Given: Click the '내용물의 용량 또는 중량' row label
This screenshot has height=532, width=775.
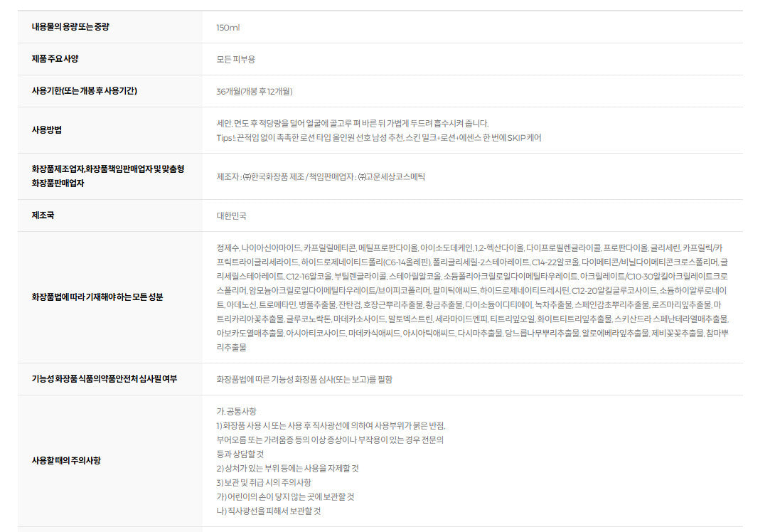Looking at the screenshot, I should click(x=70, y=27).
